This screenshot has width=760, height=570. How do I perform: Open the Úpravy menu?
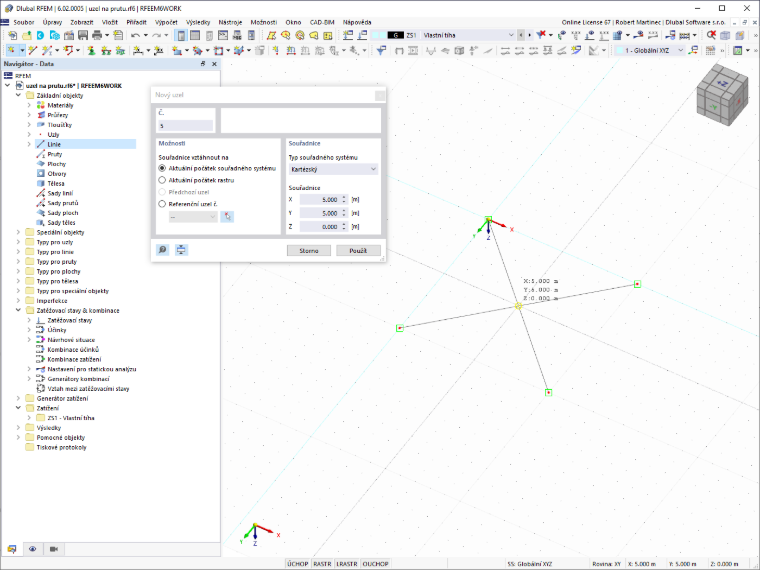52,22
